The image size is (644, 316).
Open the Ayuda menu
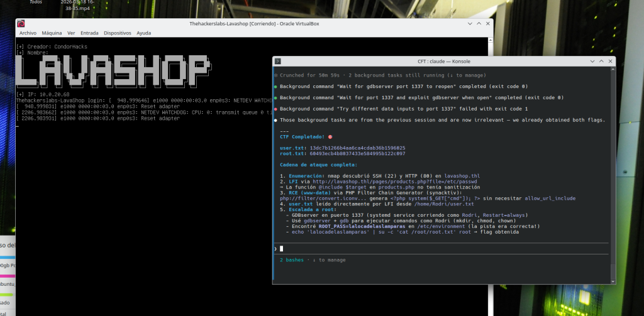coord(143,33)
